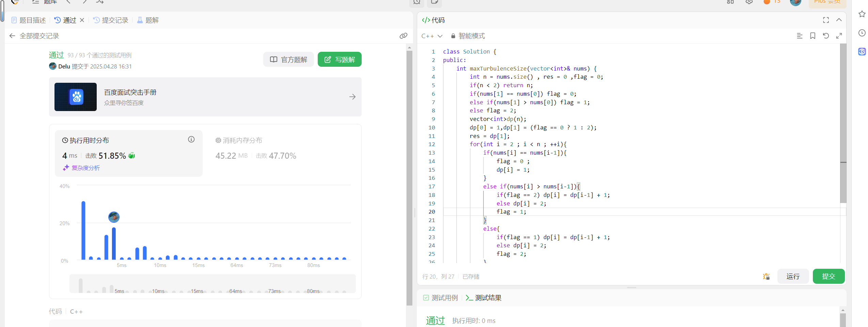The image size is (868, 327).
Task: Close the 通过 tab
Action: point(82,20)
